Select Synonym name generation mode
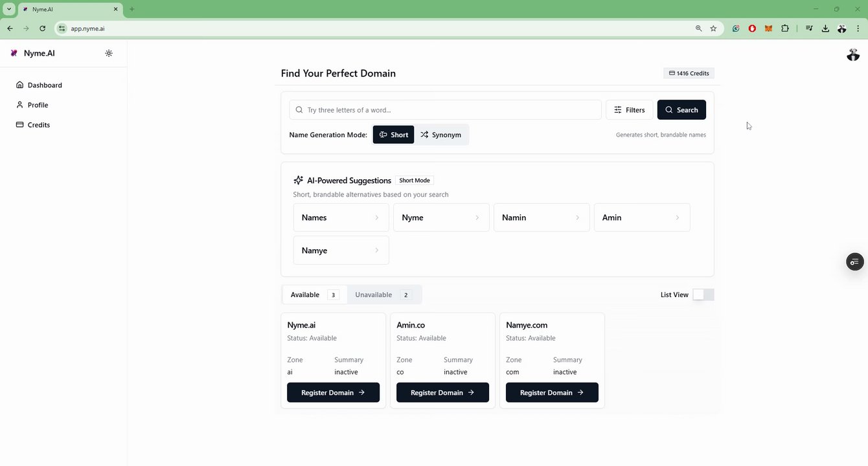868x466 pixels. click(441, 135)
